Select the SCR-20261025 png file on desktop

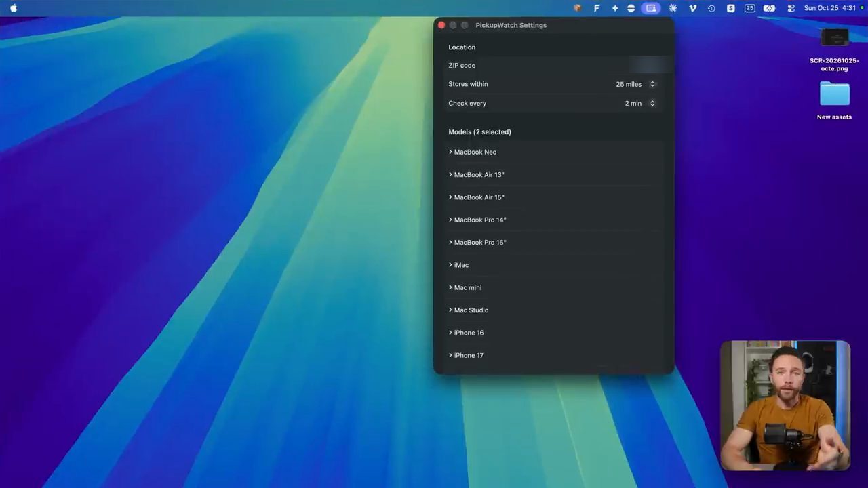pos(834,49)
